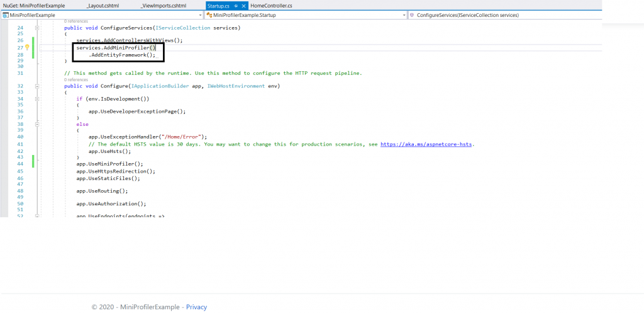Click line number 27 in the gutter
The image size is (644, 313).
(20, 48)
